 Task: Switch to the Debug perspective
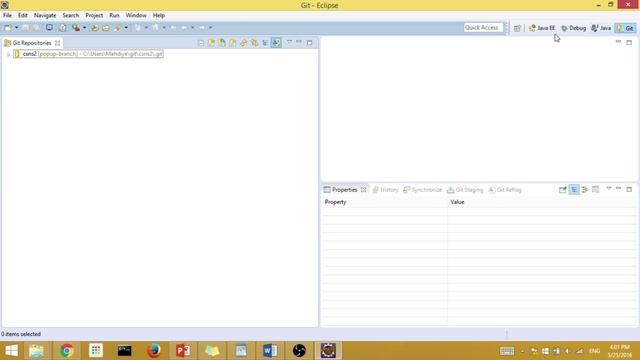[573, 28]
